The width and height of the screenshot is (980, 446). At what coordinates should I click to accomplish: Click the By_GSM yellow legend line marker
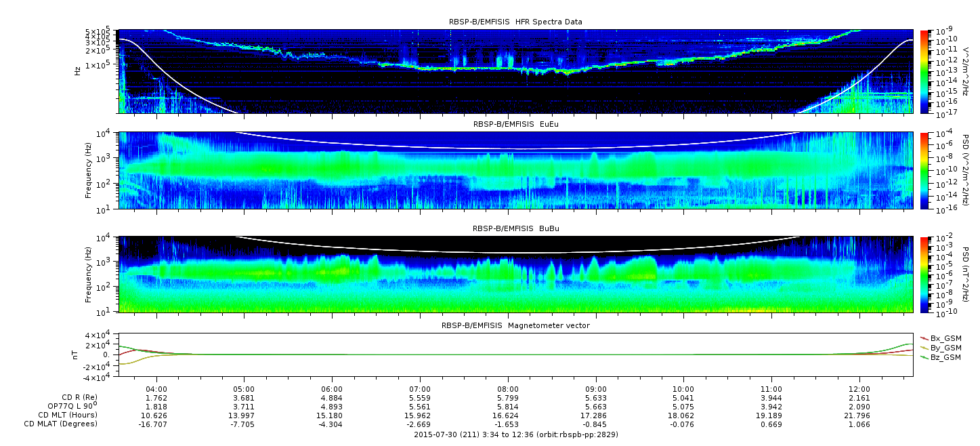click(924, 348)
